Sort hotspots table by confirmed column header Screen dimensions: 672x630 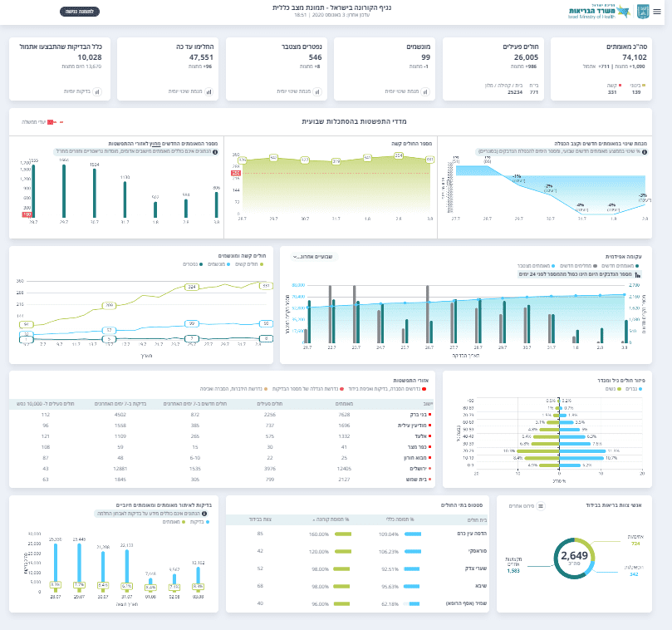(x=344, y=404)
